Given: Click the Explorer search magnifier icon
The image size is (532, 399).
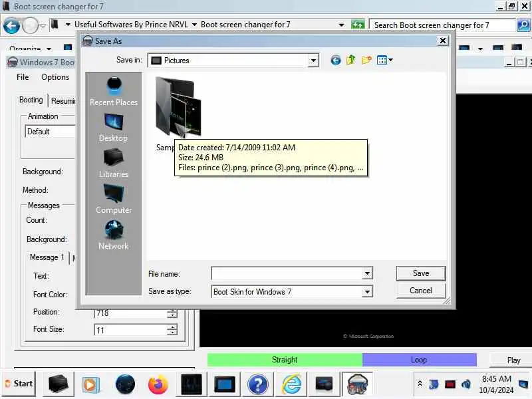Looking at the screenshot, I should pos(523,25).
